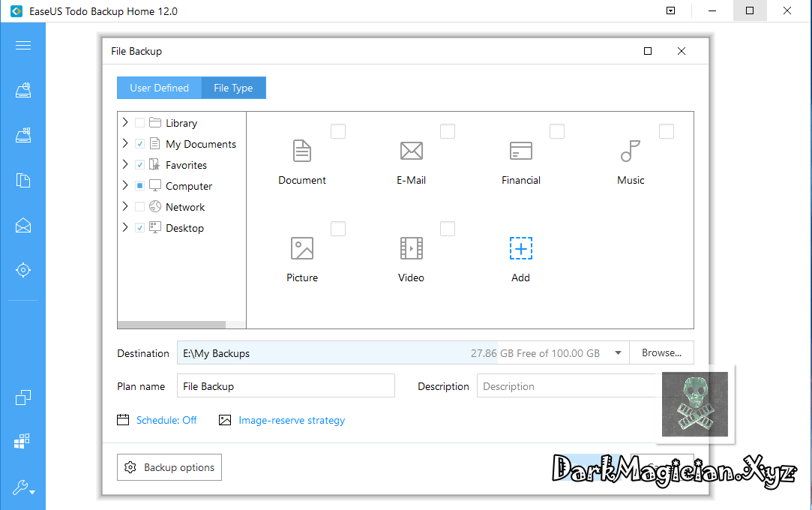Select the Video file type icon
Viewport: 812px width, 510px height.
tap(411, 248)
